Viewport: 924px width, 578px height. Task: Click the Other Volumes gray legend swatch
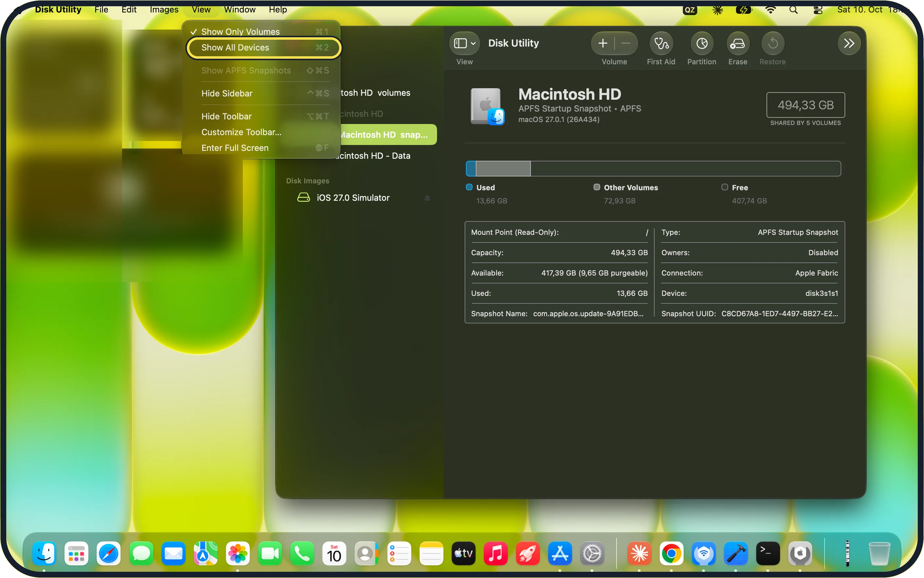tap(597, 187)
